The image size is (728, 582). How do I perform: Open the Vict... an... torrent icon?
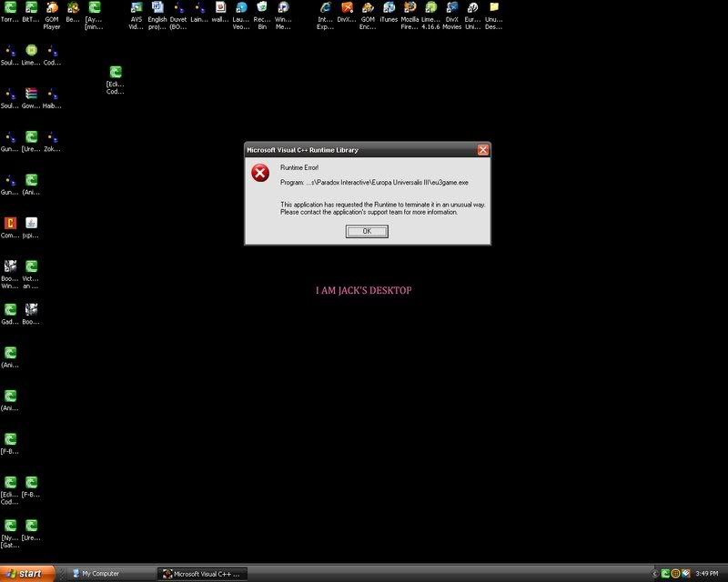coord(31,275)
